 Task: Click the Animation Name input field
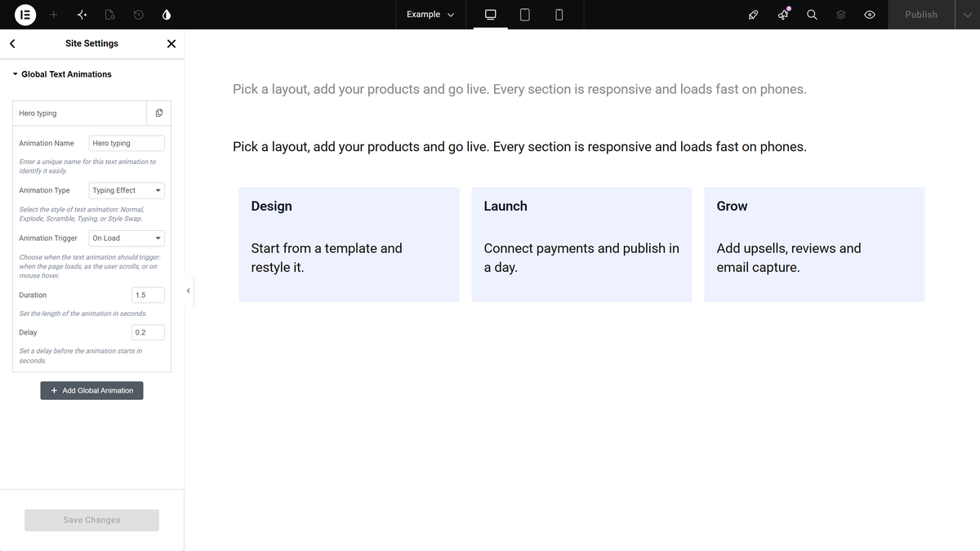(127, 143)
